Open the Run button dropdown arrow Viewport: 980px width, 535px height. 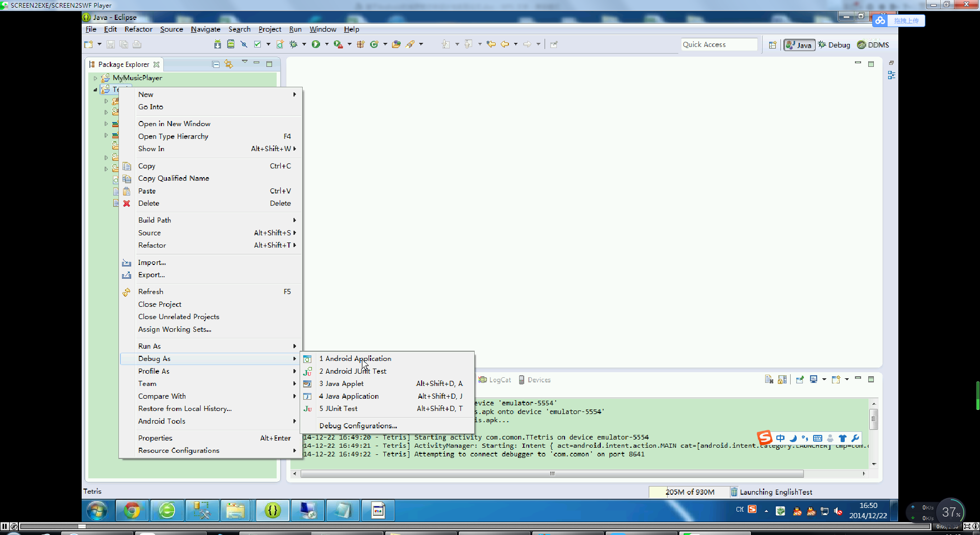[327, 44]
